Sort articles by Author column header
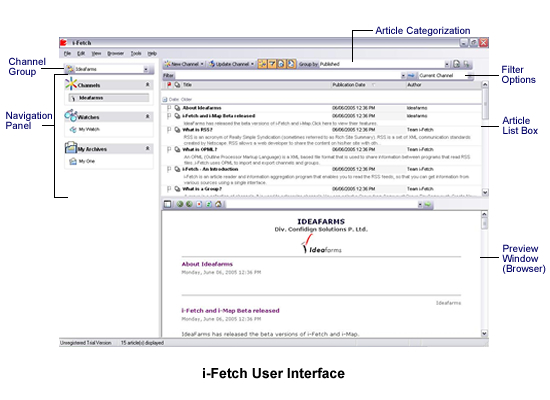550x400 pixels. tap(443, 85)
